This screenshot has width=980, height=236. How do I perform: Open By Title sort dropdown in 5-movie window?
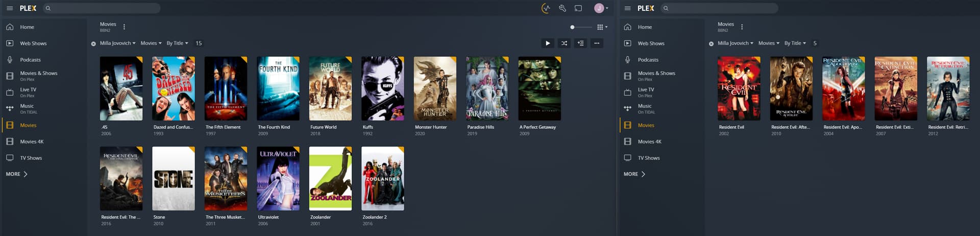click(x=795, y=43)
